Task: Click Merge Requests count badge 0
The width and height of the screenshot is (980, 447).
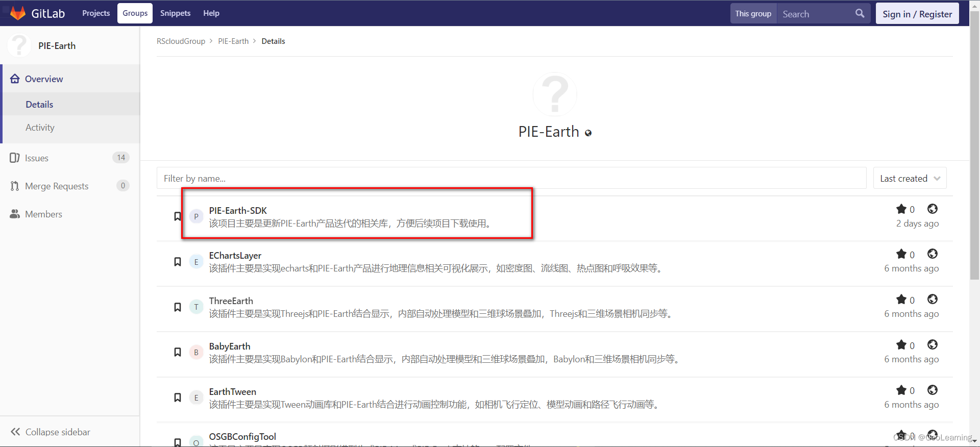Action: pyautogui.click(x=122, y=185)
